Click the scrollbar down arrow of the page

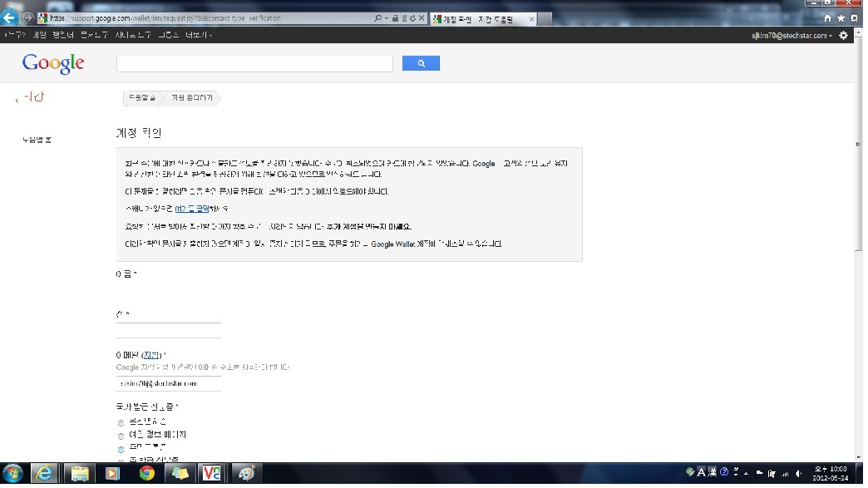pos(859,457)
